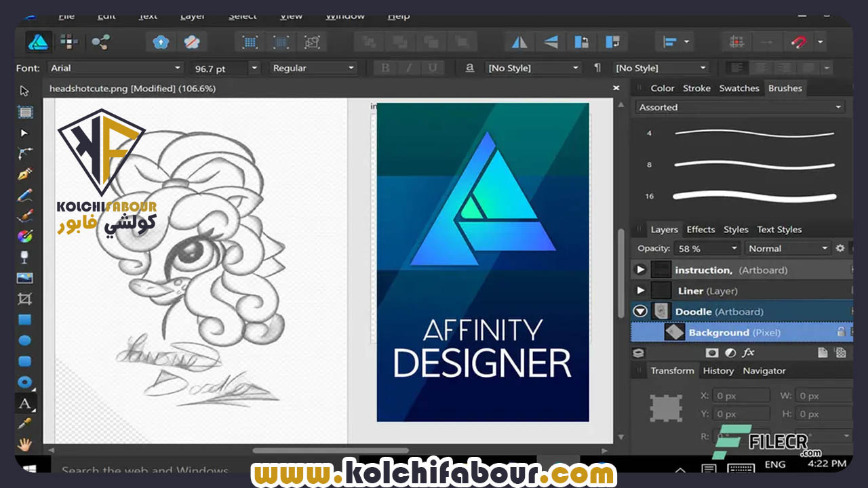Open the Assorted brush category dropdown
Image resolution: width=868 pixels, height=488 pixels.
tap(740, 107)
